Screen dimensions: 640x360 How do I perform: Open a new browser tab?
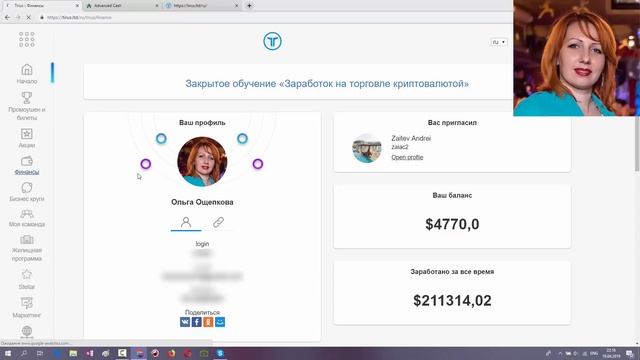pyautogui.click(x=249, y=6)
